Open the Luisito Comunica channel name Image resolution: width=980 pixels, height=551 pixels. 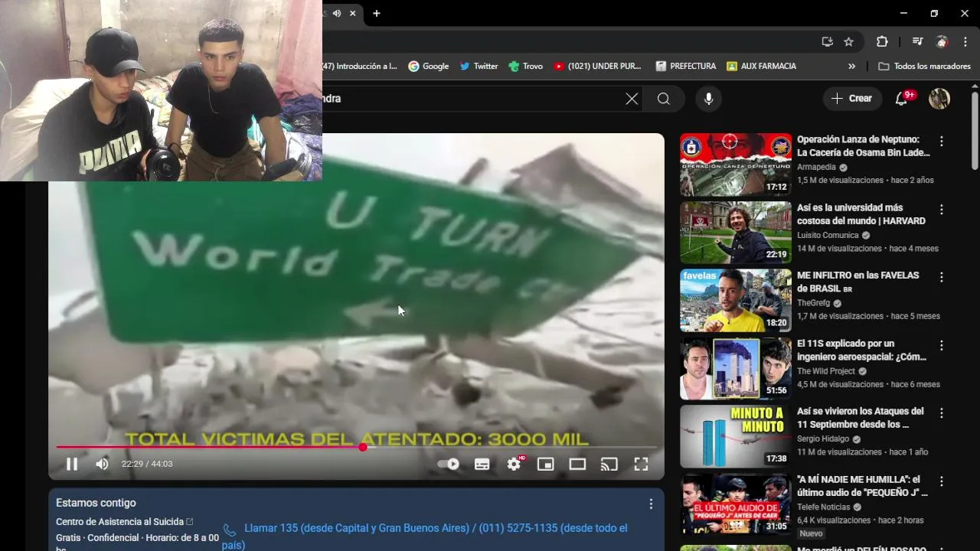[828, 236]
